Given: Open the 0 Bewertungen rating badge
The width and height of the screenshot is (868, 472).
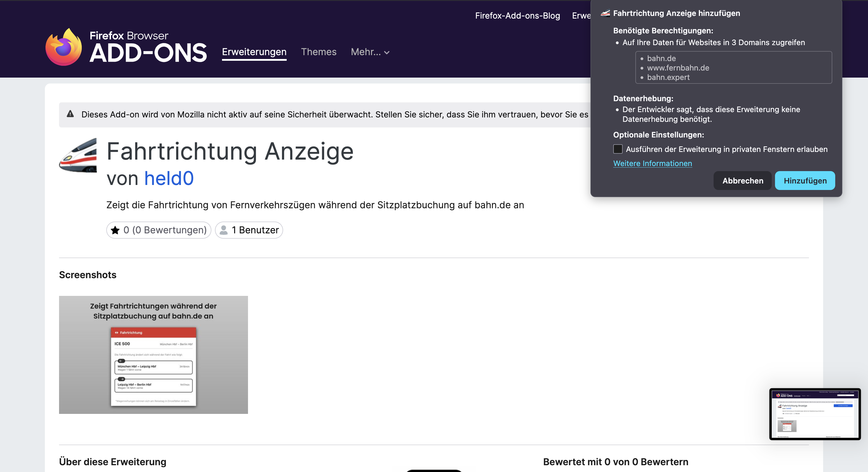Looking at the screenshot, I should [x=159, y=230].
